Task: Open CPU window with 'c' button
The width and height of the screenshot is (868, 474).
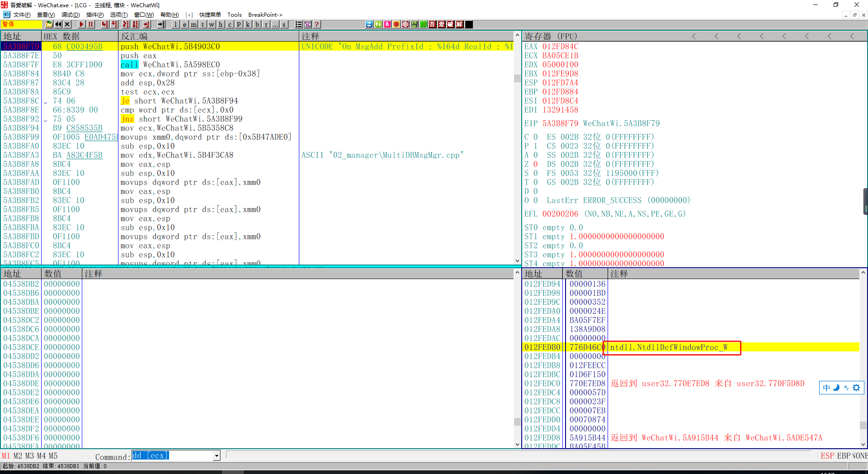Action: click(230, 24)
